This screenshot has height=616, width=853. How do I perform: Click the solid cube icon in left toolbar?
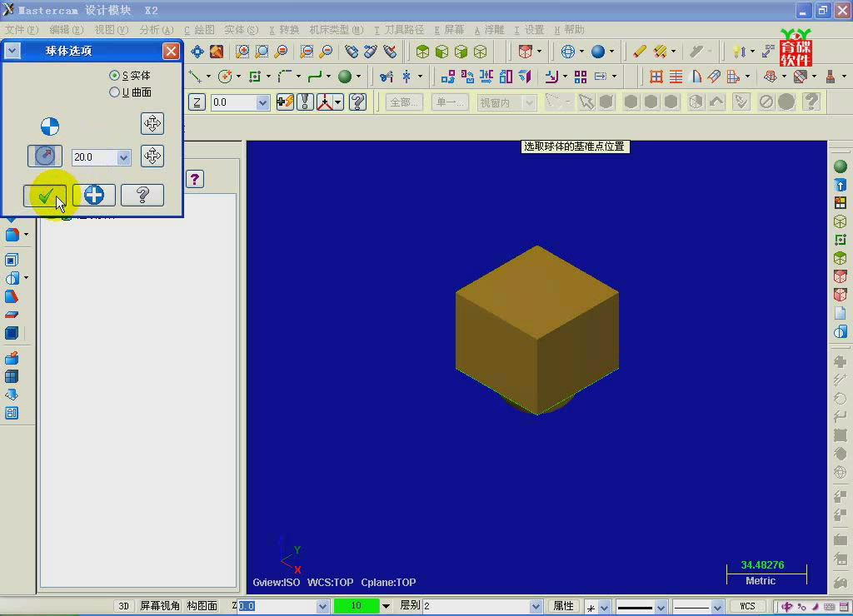tap(12, 333)
